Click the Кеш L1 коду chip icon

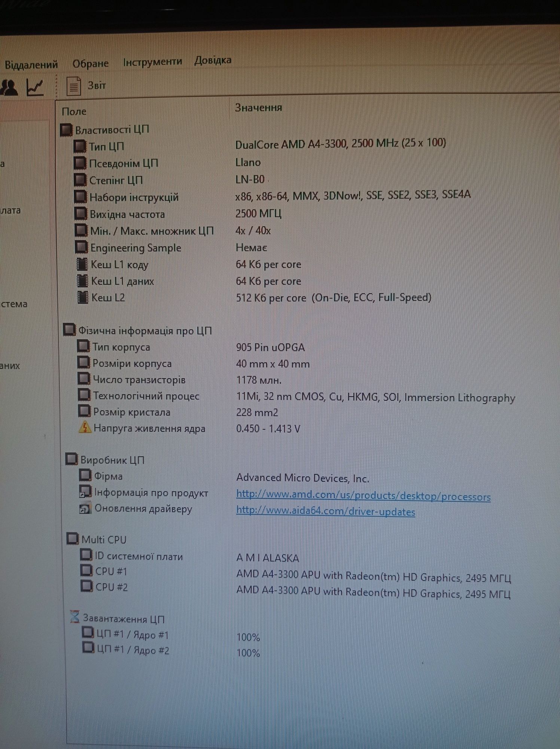point(82,264)
